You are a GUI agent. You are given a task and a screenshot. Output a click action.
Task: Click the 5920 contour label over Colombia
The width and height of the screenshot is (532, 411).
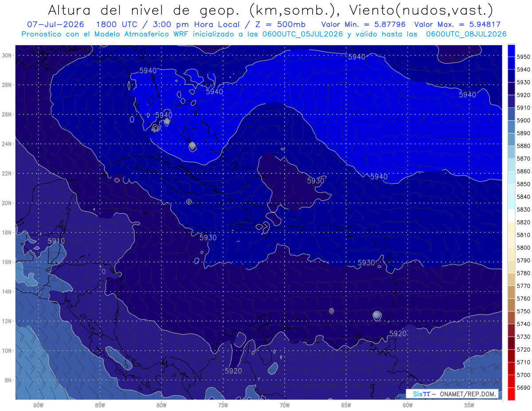tap(234, 371)
